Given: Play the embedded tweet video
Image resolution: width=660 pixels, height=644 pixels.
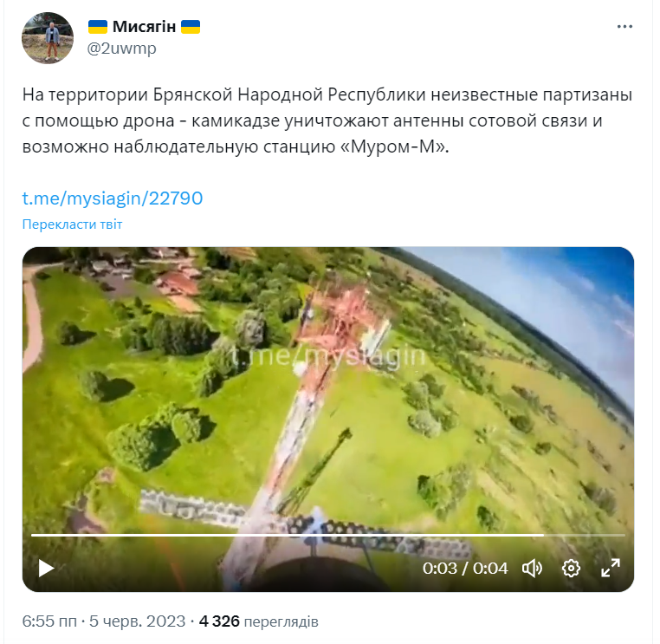Looking at the screenshot, I should tap(46, 568).
